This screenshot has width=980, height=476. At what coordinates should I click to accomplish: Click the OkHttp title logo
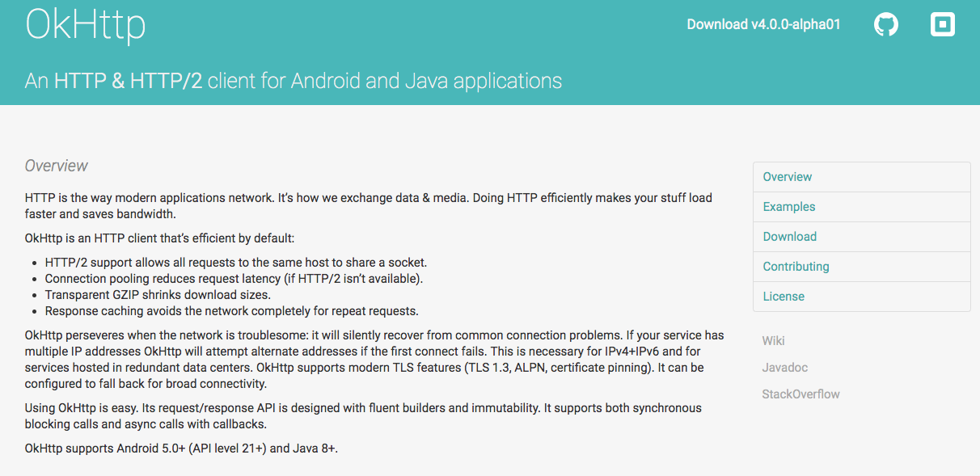point(86,24)
